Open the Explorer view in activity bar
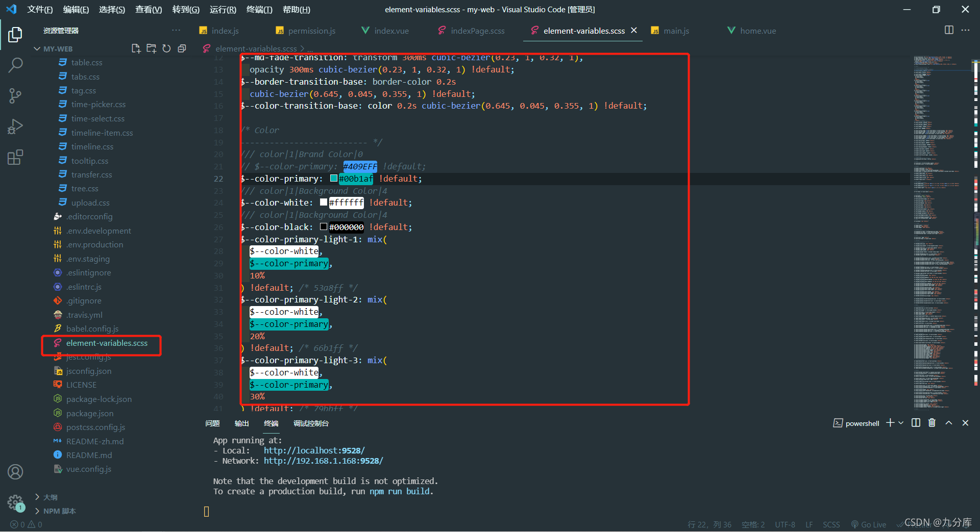This screenshot has height=532, width=980. coord(15,34)
